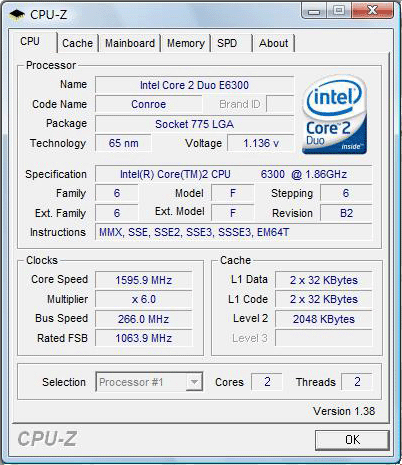Click the Ext. Family value 6
402x465 pixels.
(x=117, y=213)
